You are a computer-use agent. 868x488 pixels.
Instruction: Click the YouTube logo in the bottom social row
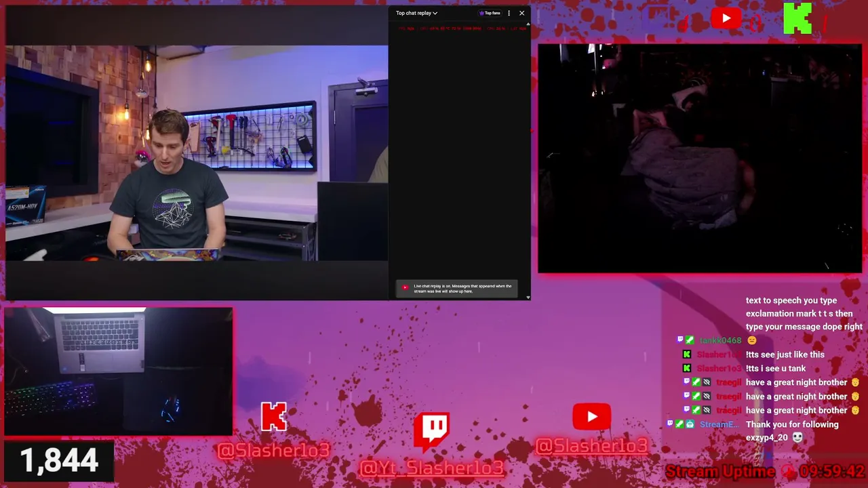pos(591,417)
